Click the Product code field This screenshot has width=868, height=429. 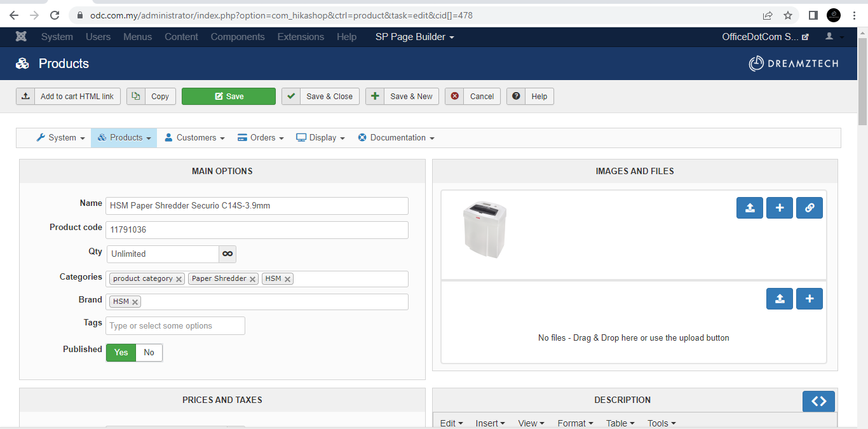tap(257, 230)
